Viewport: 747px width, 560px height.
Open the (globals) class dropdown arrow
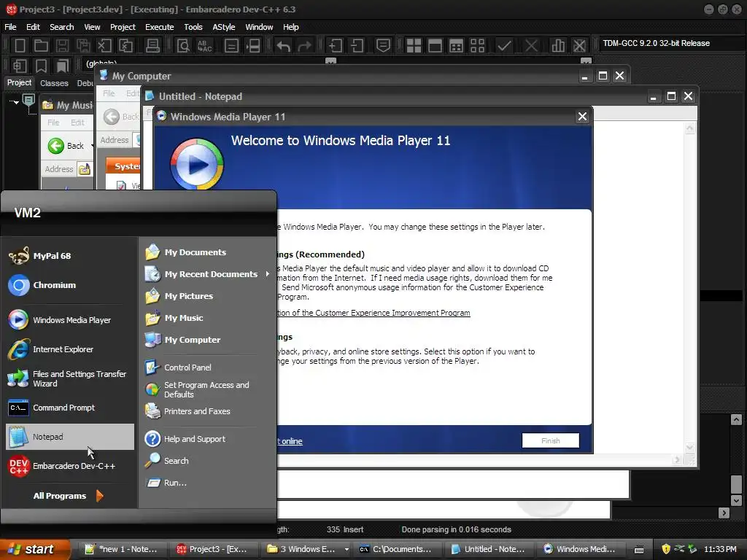[x=330, y=61]
